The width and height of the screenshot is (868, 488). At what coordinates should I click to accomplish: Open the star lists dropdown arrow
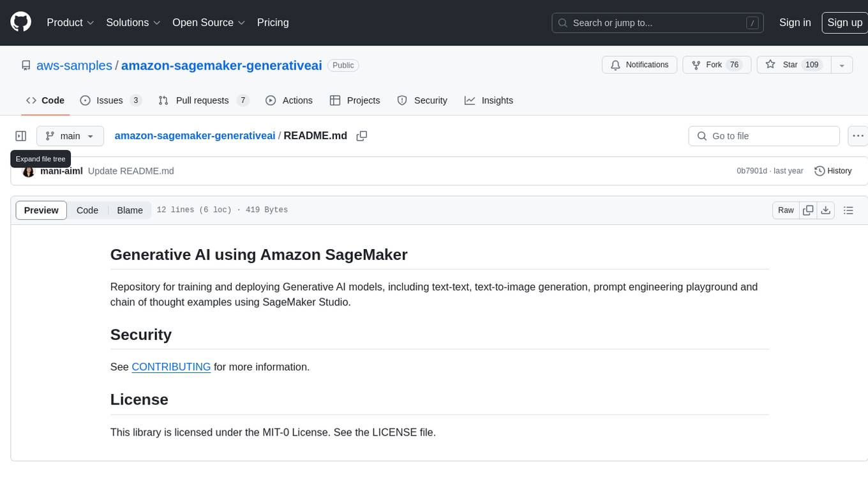coord(842,65)
